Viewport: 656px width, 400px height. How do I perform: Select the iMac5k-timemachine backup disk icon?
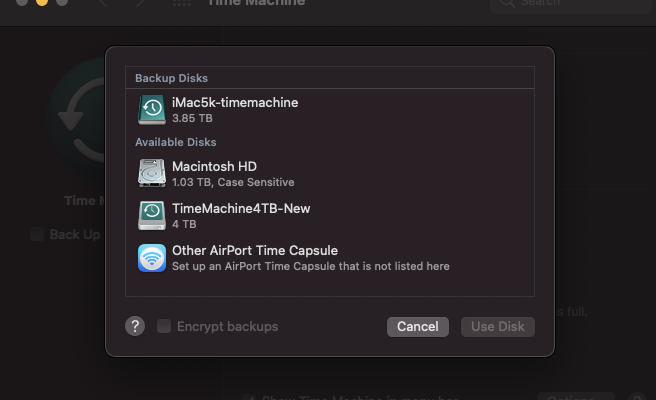click(152, 110)
